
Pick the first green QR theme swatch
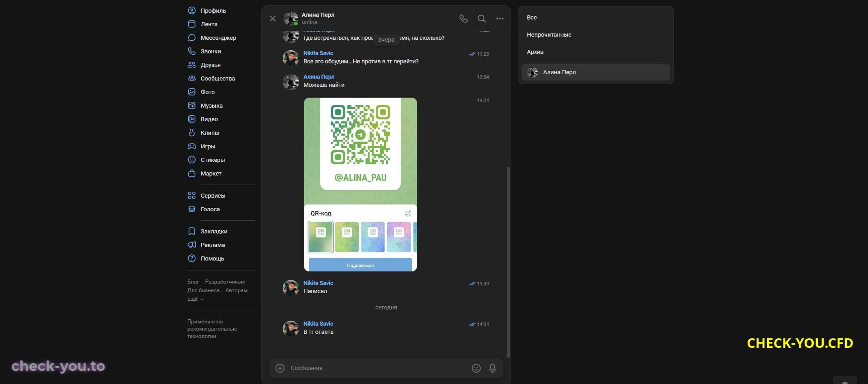click(321, 237)
